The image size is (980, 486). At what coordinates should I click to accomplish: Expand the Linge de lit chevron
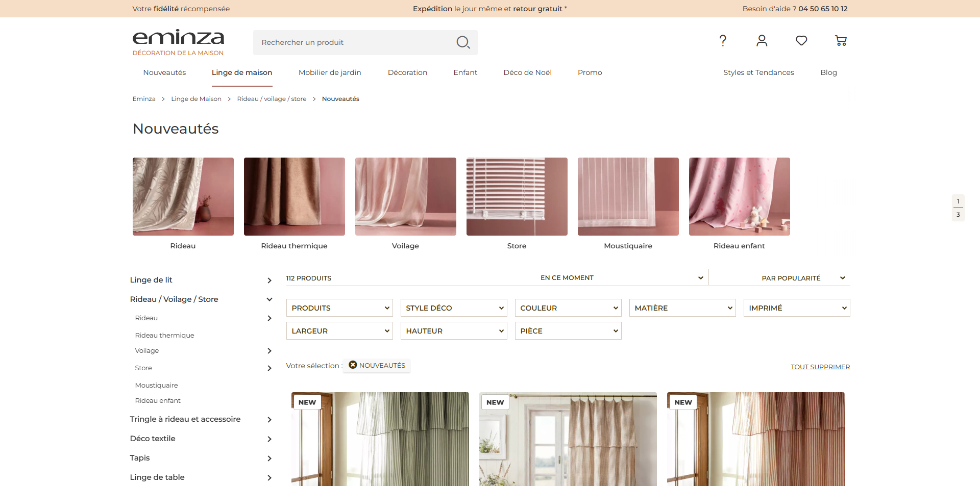269,280
